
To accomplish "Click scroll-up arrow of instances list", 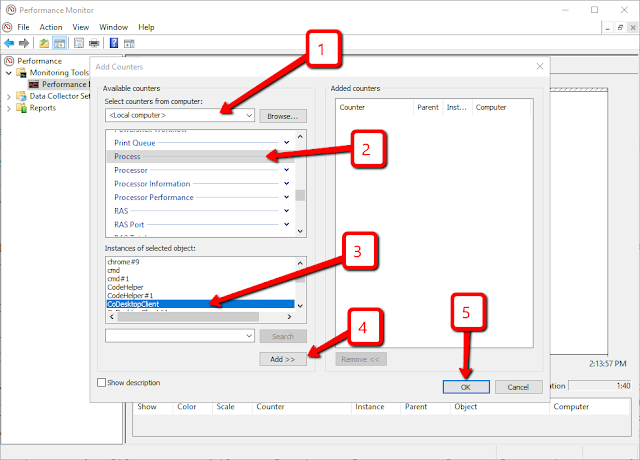I will [x=300, y=263].
